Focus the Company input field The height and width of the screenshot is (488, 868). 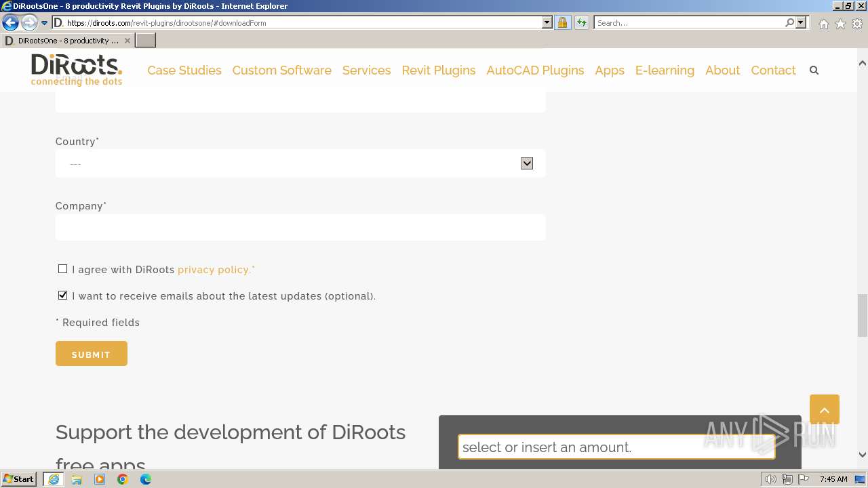pyautogui.click(x=300, y=228)
